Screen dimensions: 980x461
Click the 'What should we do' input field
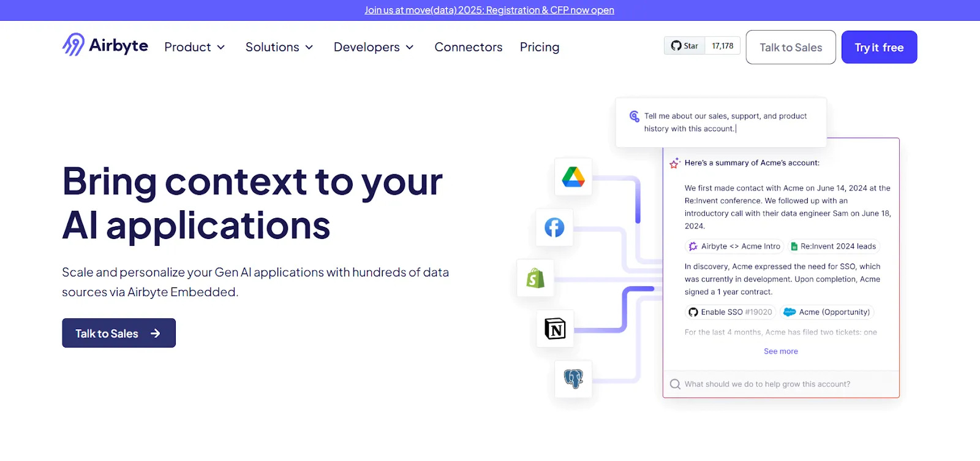(x=781, y=384)
